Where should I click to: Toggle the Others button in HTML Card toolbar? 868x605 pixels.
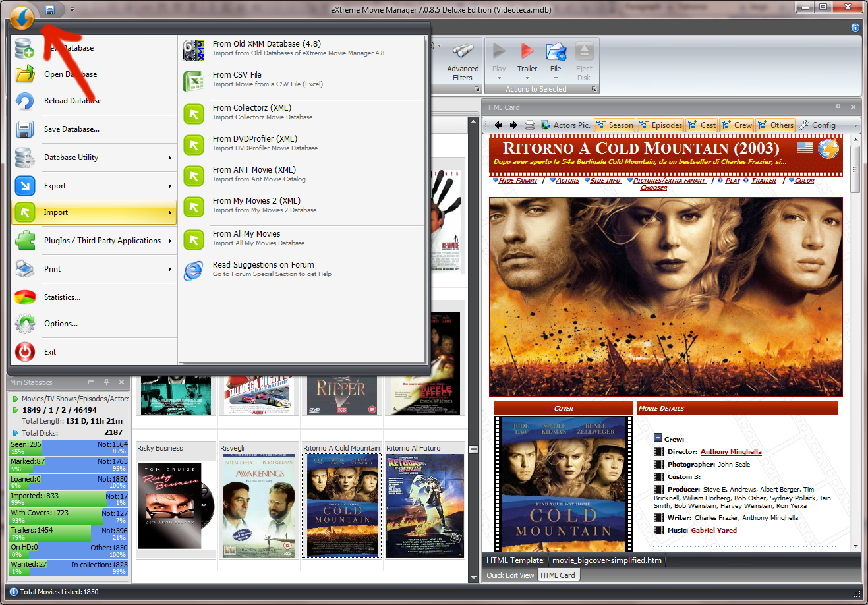(x=776, y=125)
